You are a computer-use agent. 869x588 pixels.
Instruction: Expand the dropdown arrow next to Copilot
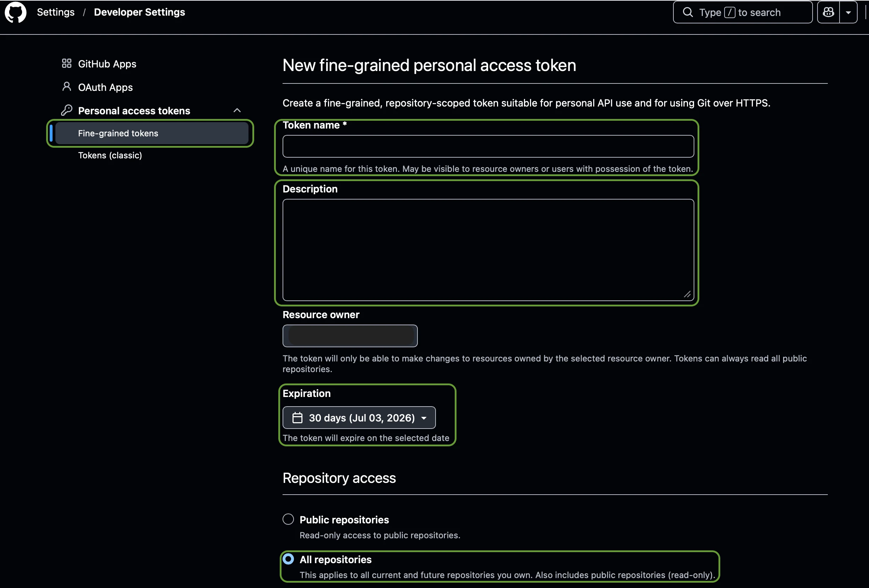pos(848,12)
